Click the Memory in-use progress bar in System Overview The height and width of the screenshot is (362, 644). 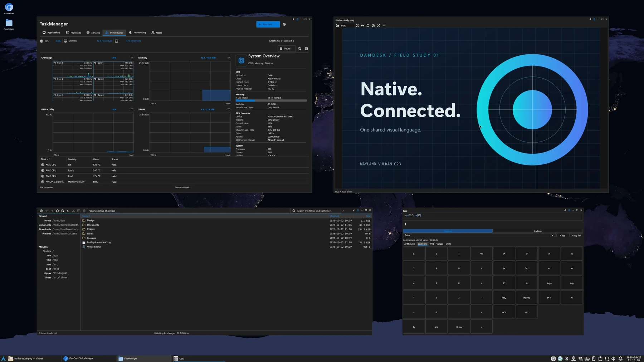(271, 101)
